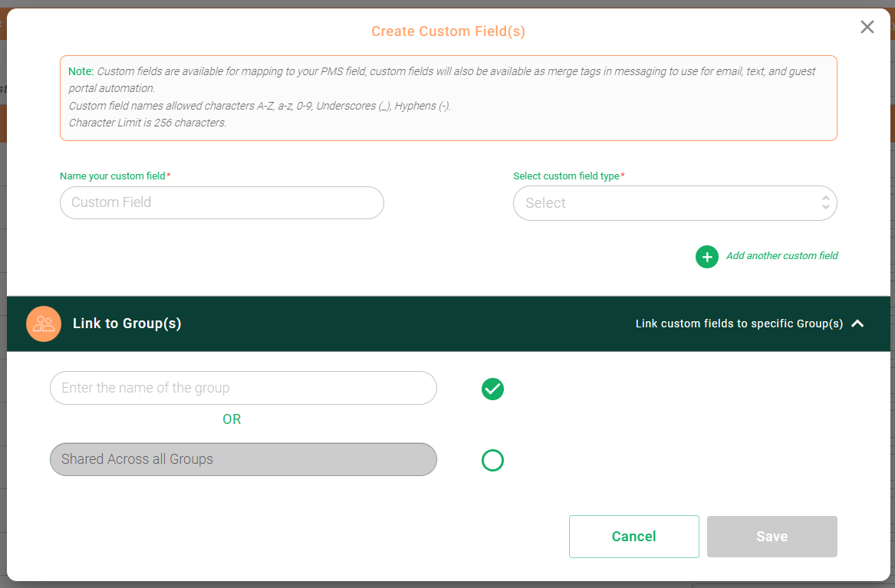Click Link custom fields to specific Group(s) text
Image resolution: width=895 pixels, height=588 pixels.
739,324
